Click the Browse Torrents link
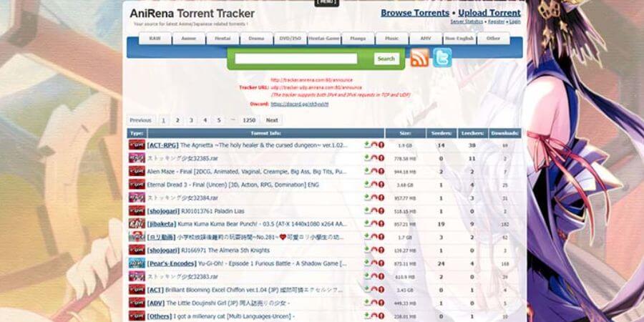644x322 pixels. pos(414,13)
